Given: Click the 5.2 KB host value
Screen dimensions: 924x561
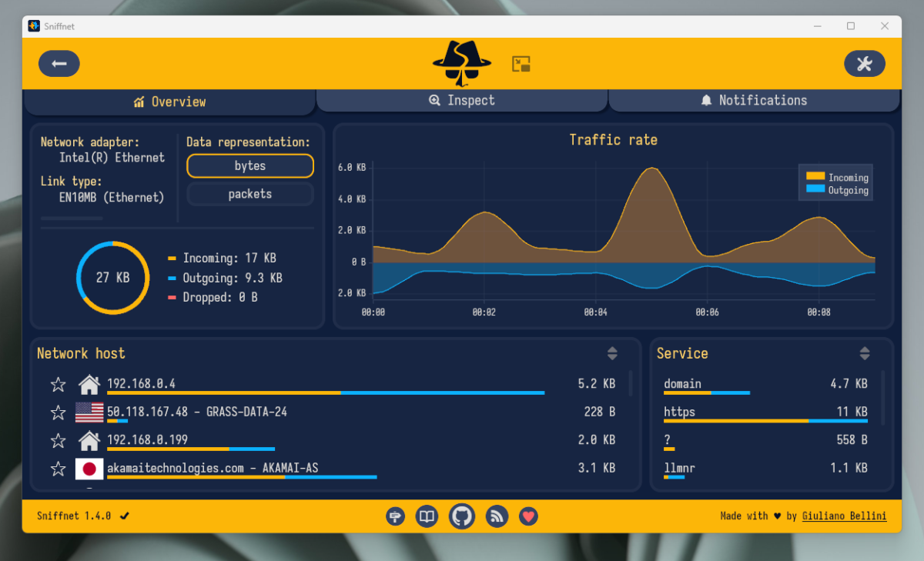Looking at the screenshot, I should [x=597, y=383].
